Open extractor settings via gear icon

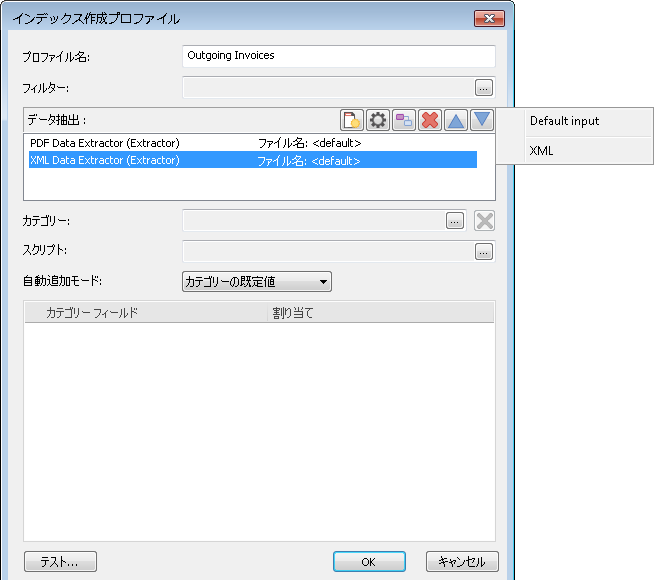pyautogui.click(x=378, y=120)
